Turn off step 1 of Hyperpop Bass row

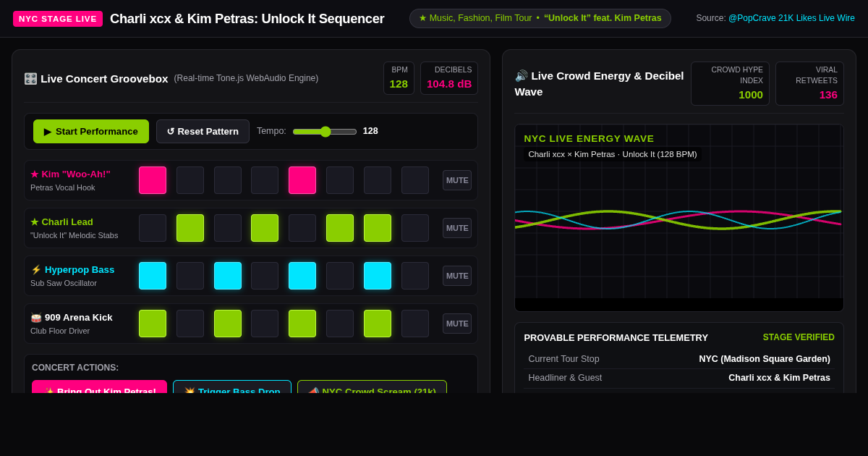tap(153, 276)
